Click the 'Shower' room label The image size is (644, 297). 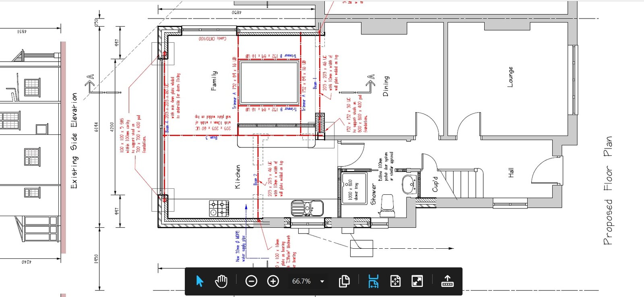(x=373, y=194)
